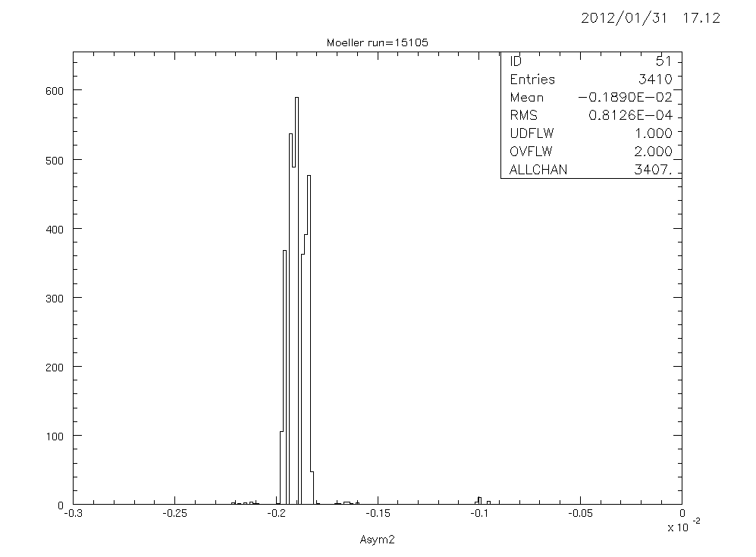Click the y-axis tick label '600'
The height and width of the screenshot is (557, 756).
coord(55,92)
